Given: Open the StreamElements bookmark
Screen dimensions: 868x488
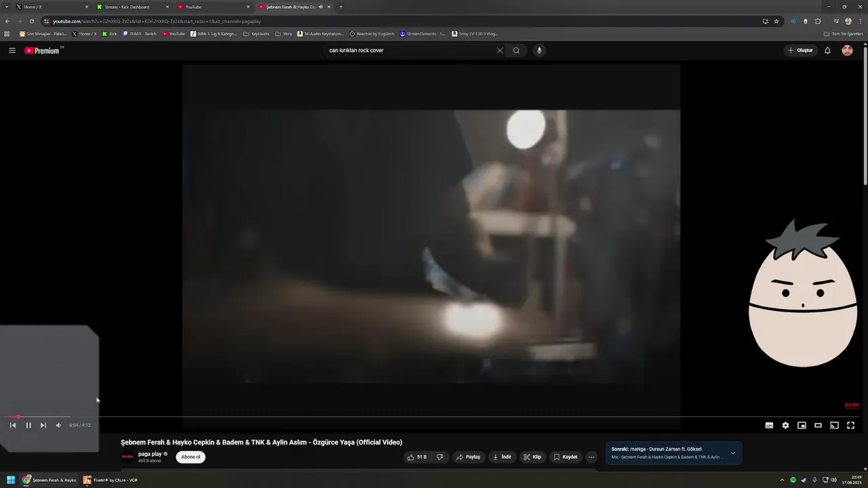Looking at the screenshot, I should (x=422, y=33).
